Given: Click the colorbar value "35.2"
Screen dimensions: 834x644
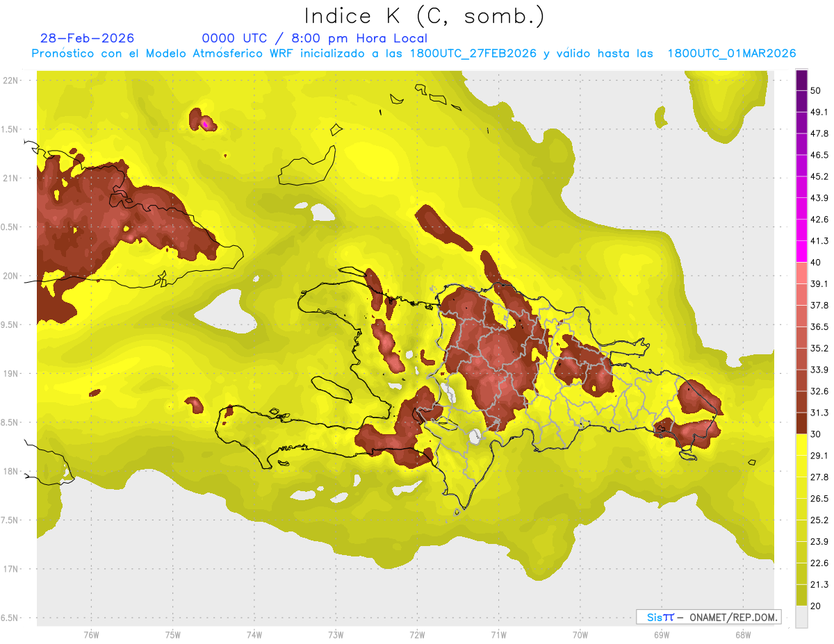Looking at the screenshot, I should (x=819, y=348).
